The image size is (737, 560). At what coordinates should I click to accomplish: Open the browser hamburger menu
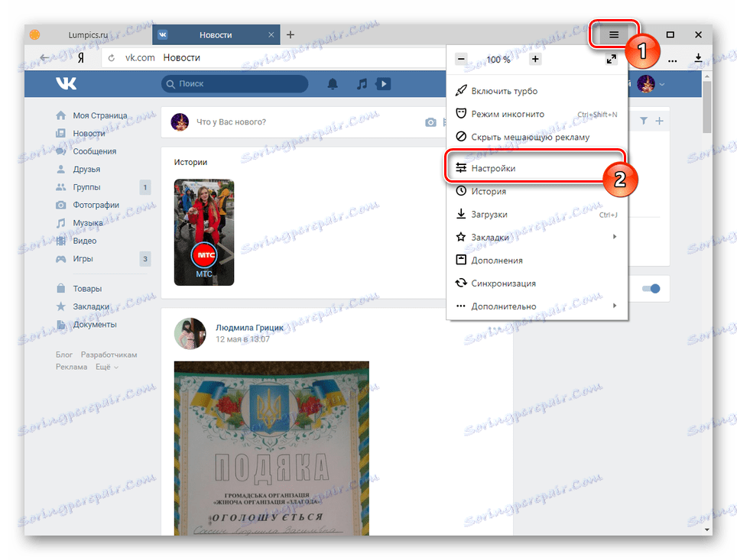(613, 34)
